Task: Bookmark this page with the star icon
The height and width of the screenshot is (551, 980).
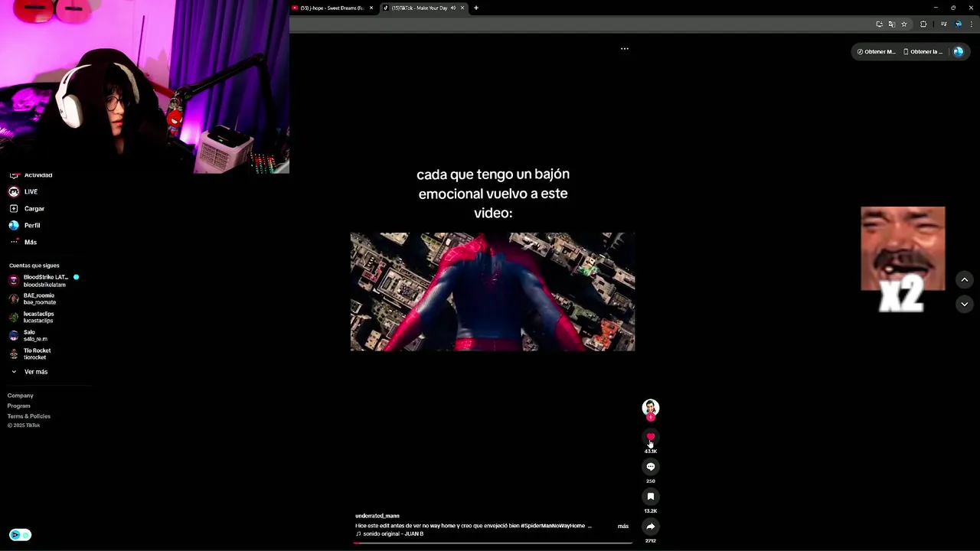Action: click(x=904, y=24)
